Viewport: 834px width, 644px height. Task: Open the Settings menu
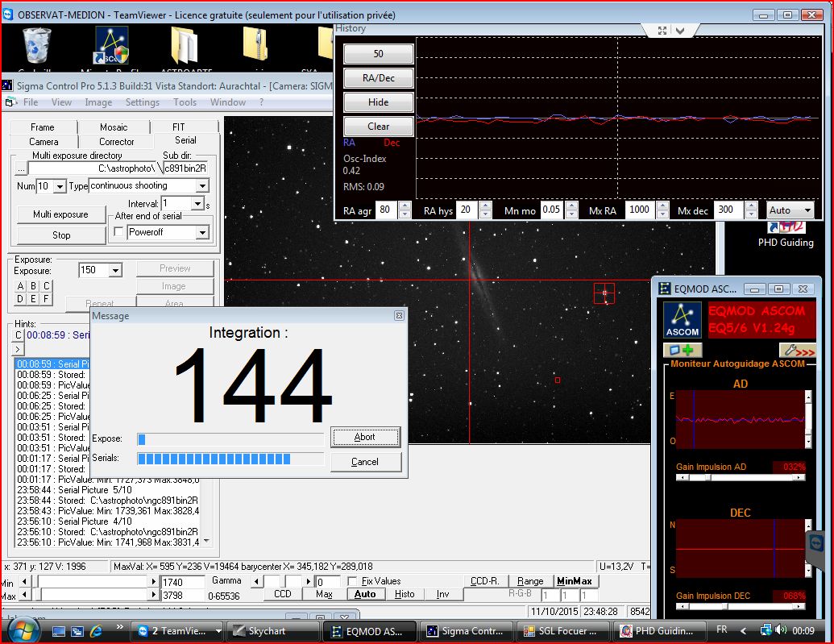(x=142, y=102)
